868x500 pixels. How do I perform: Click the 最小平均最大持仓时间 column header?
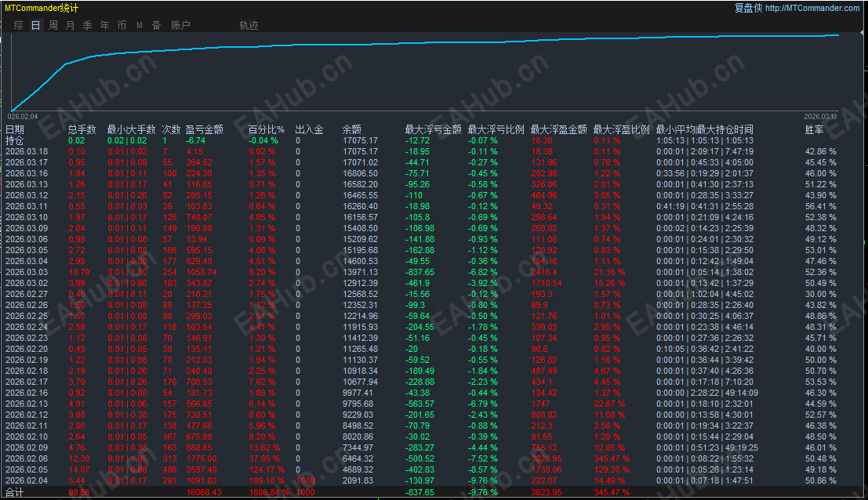pyautogui.click(x=704, y=129)
